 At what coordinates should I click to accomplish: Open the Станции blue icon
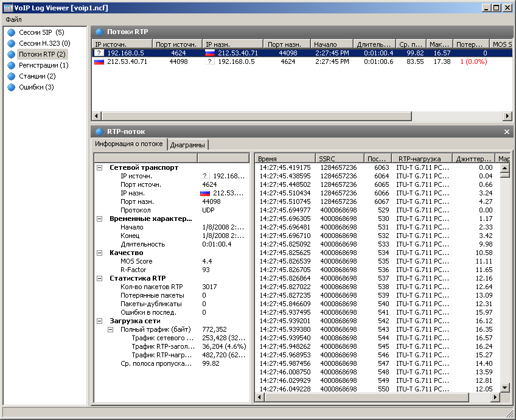click(x=12, y=76)
